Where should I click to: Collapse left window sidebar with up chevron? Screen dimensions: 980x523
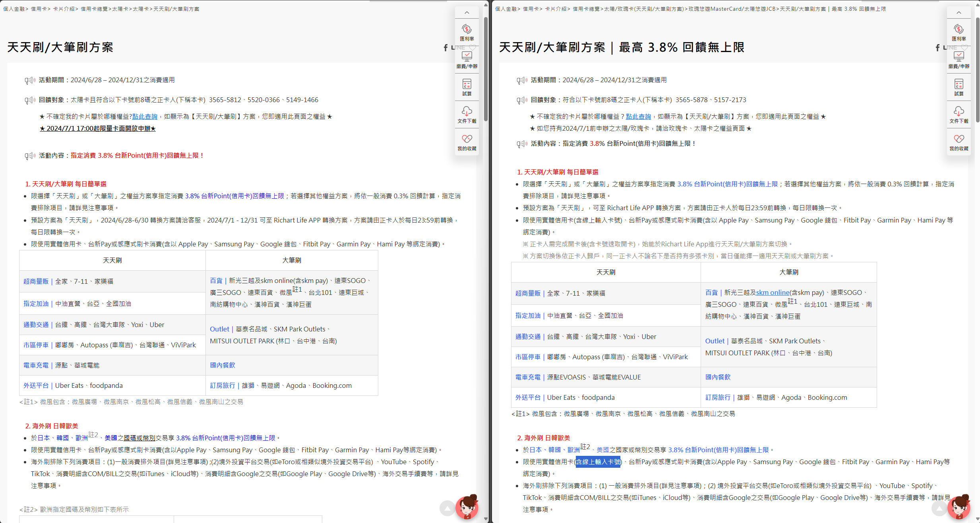click(x=467, y=13)
